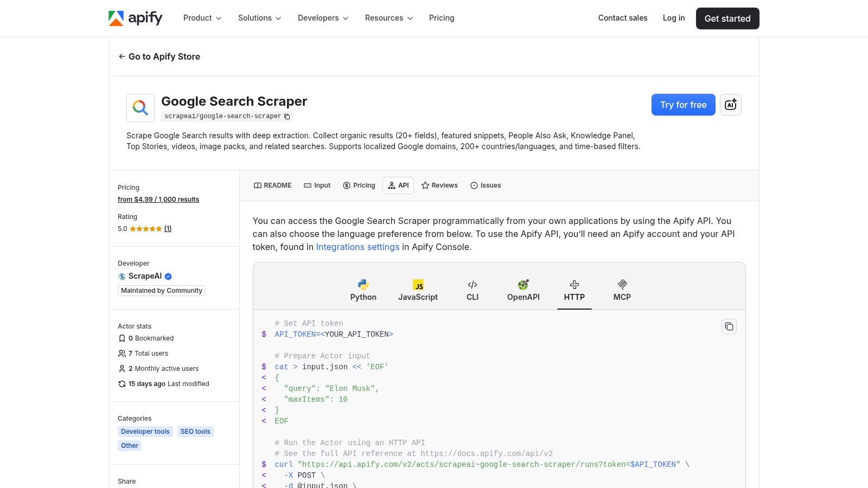This screenshot has height=488, width=868.
Task: Click the Try for free button
Action: 684,105
